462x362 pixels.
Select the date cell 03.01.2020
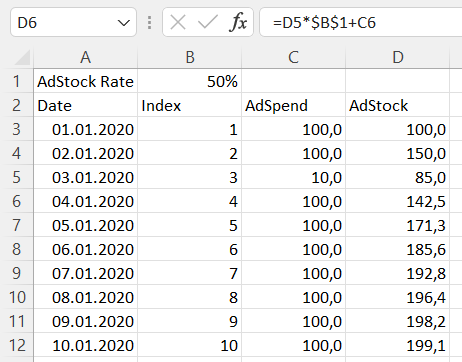pos(86,177)
